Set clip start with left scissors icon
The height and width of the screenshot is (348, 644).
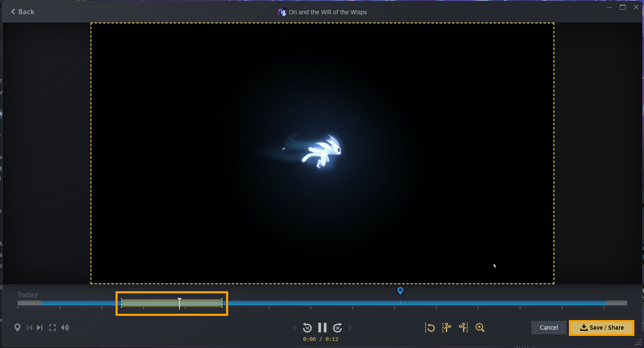click(x=447, y=328)
